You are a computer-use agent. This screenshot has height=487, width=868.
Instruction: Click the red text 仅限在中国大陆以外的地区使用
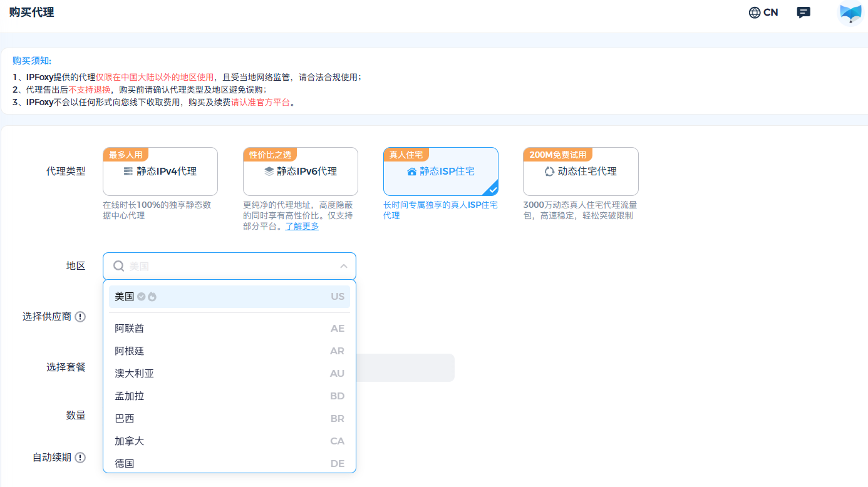155,77
